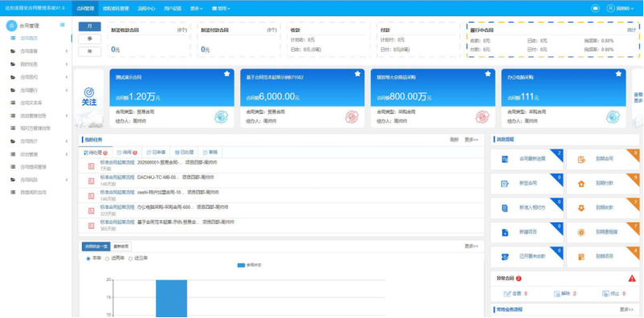
Task: Click the red icon of task 202500001
Action: 92,165
